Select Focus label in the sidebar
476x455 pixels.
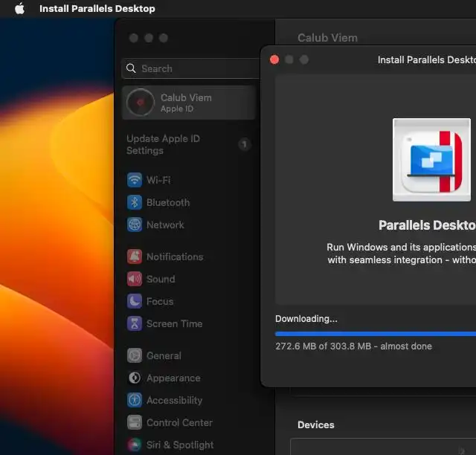point(160,301)
